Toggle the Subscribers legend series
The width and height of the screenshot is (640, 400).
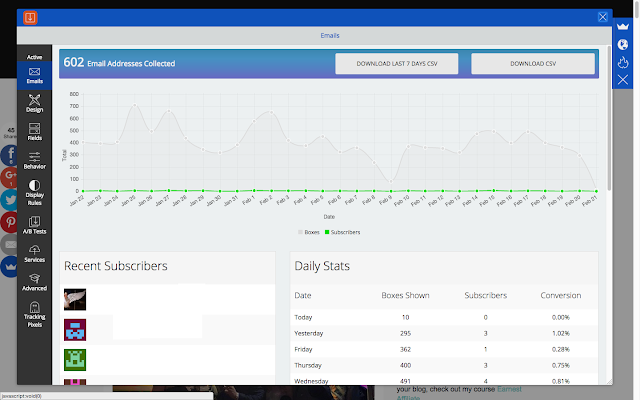(342, 232)
